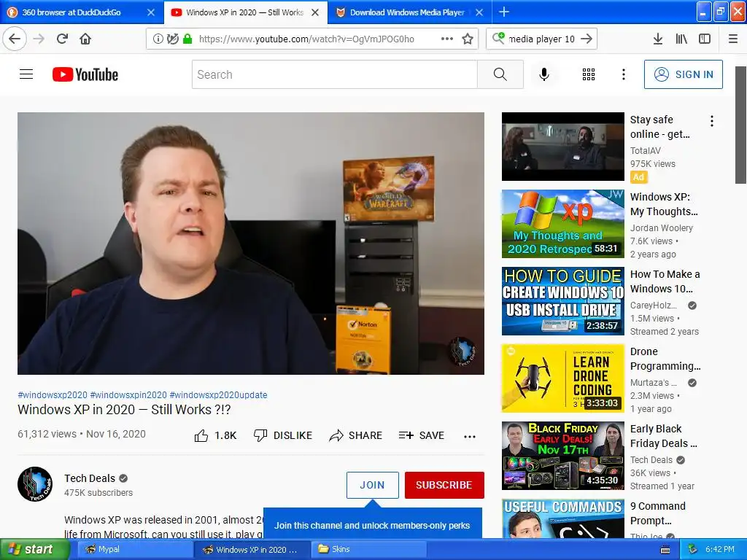Screen dimensions: 747x560
Task: Open tracking protection shield icon
Action: [x=172, y=39]
